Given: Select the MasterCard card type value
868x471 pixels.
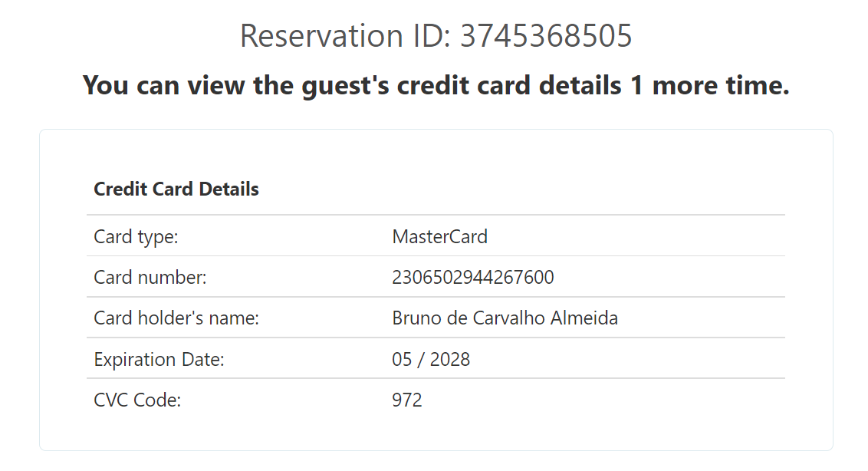Looking at the screenshot, I should [439, 236].
